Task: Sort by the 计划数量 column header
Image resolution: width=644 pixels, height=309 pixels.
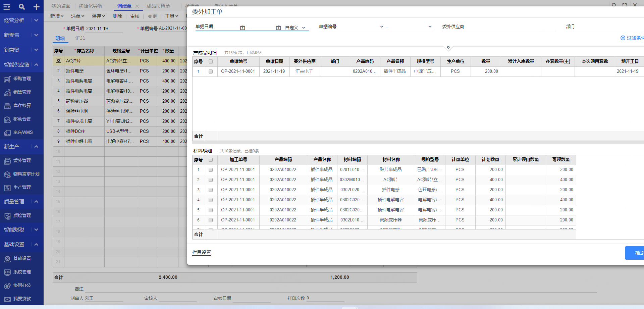Action: pos(490,160)
